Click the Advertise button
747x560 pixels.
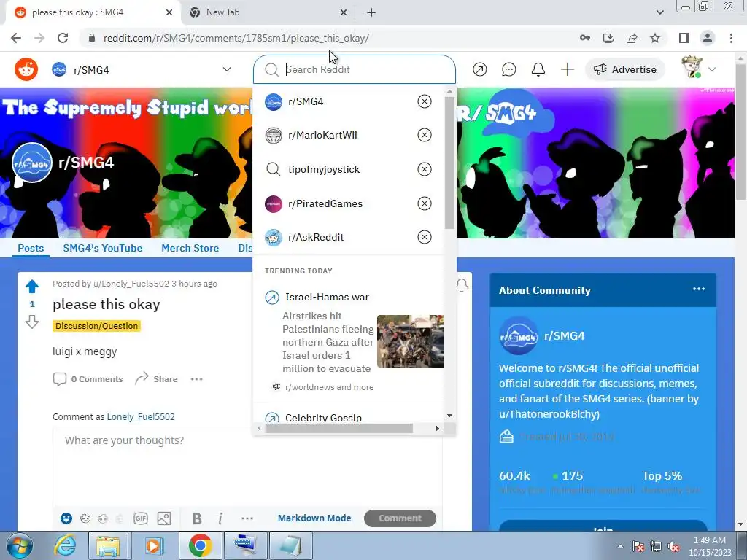coord(625,69)
